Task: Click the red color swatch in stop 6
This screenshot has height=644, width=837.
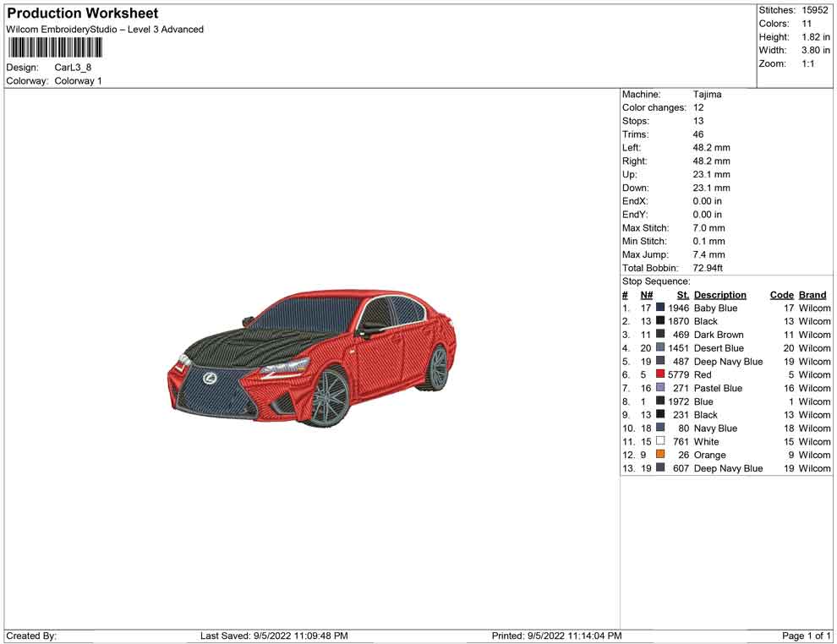Action: [x=660, y=374]
